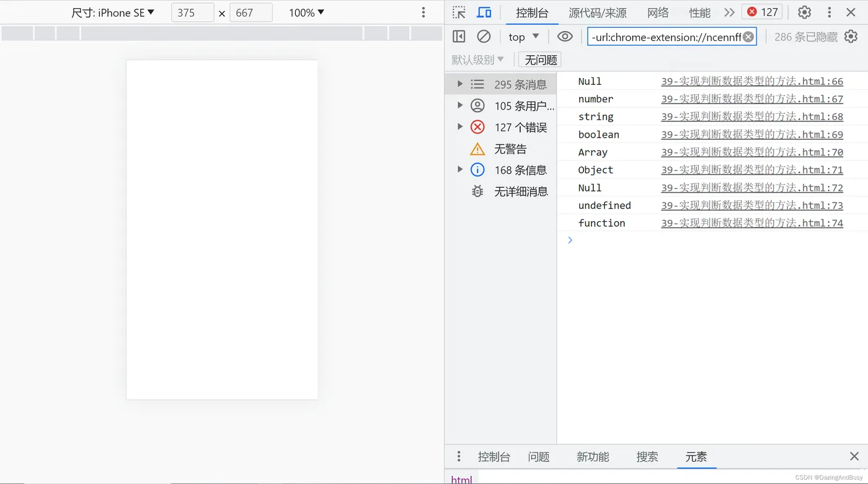Switch to the 源代码/来源 tab

coord(598,12)
